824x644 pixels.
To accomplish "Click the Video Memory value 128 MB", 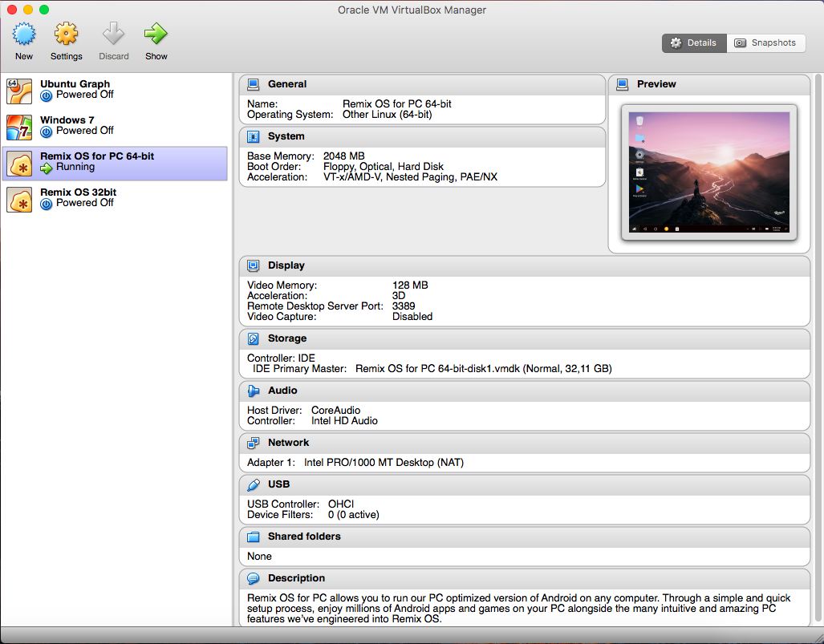I will pos(410,286).
